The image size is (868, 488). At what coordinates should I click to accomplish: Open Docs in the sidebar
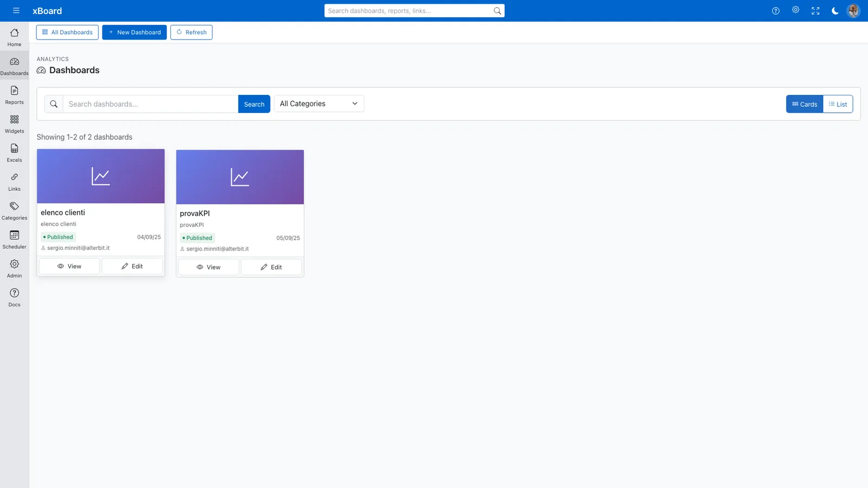click(x=15, y=297)
